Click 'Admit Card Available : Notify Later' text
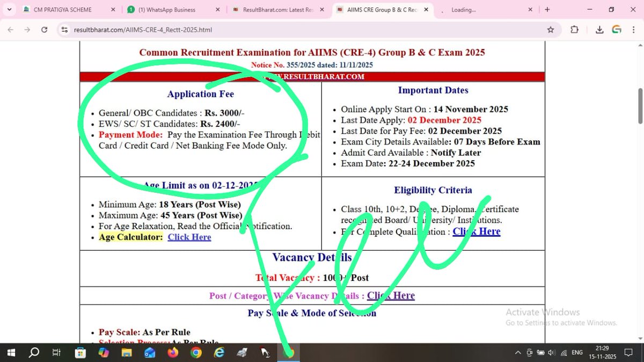The width and height of the screenshot is (644, 362). [411, 153]
